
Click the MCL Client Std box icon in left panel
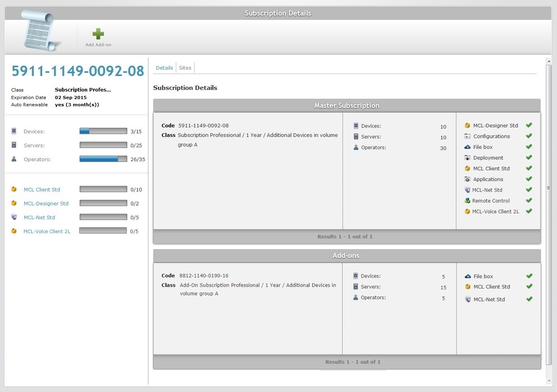pyautogui.click(x=14, y=189)
